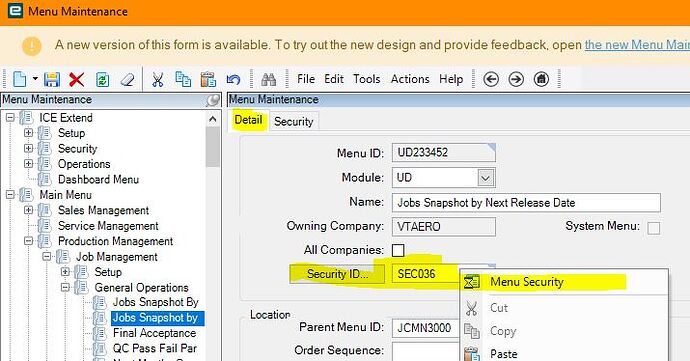Click the Security ID field SEC036
Image resolution: width=690 pixels, height=361 pixels.
425,274
